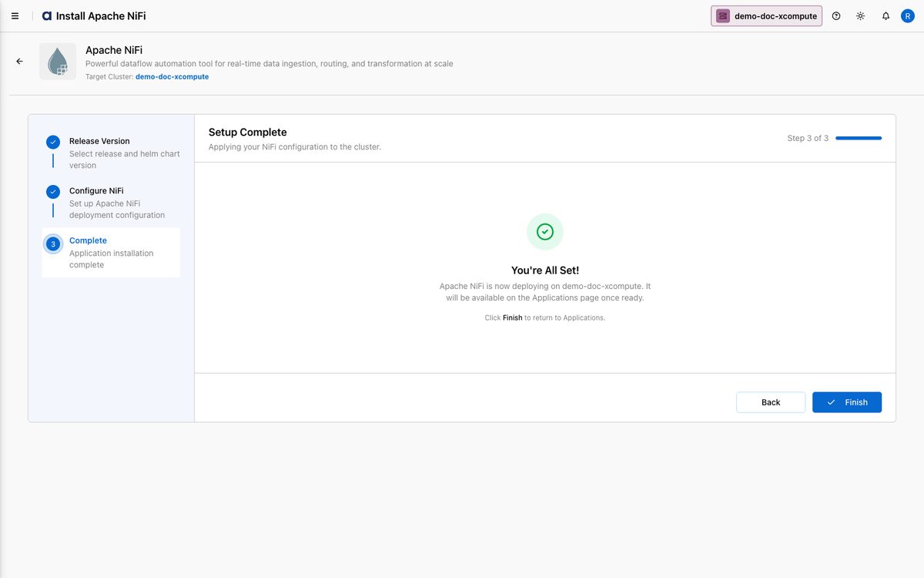Click the green success checkmark icon
This screenshot has height=578, width=924.
tap(545, 232)
